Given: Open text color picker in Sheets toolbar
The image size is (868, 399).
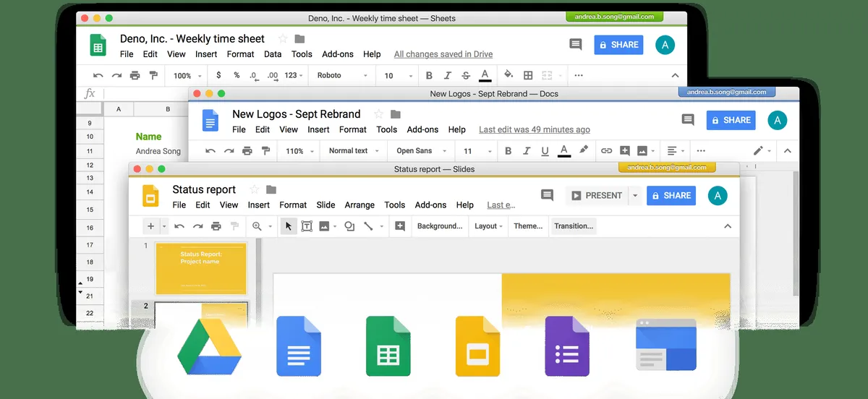Looking at the screenshot, I should (x=485, y=75).
